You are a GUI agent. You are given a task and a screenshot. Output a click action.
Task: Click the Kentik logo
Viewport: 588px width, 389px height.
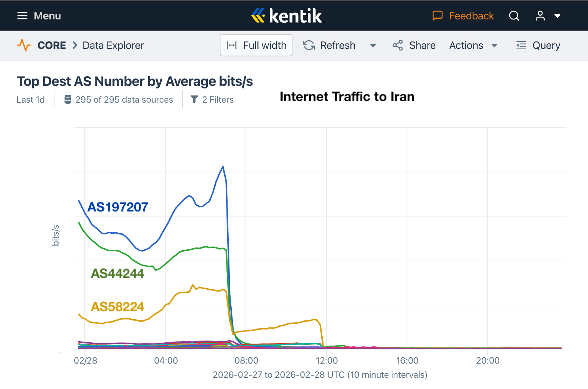[x=287, y=16]
